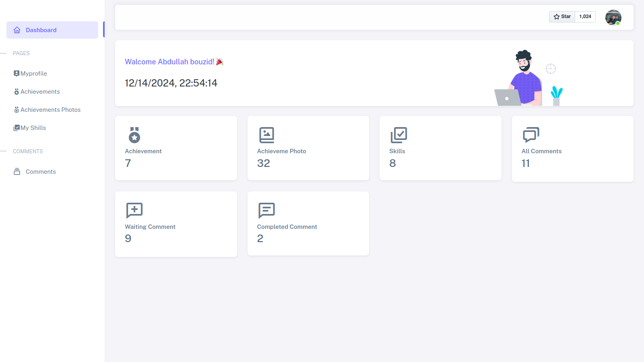644x362 pixels.
Task: Click the Waiting Comment plus-bubble icon
Action: [x=134, y=210]
